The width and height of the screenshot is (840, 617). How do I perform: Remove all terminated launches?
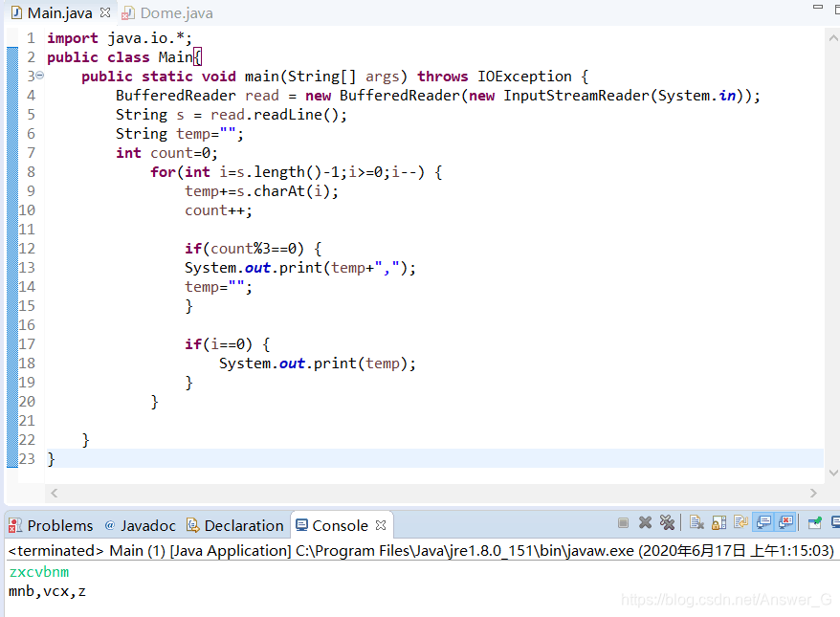(668, 522)
